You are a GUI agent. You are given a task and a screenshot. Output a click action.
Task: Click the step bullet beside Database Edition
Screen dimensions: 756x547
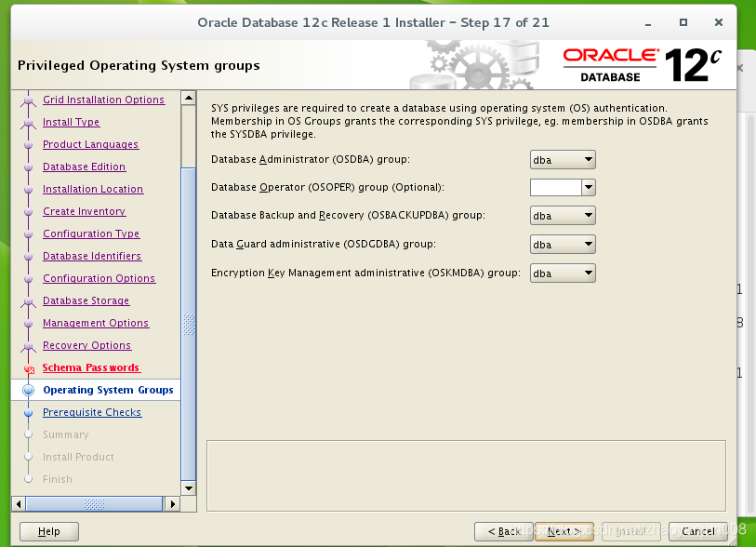pos(29,167)
